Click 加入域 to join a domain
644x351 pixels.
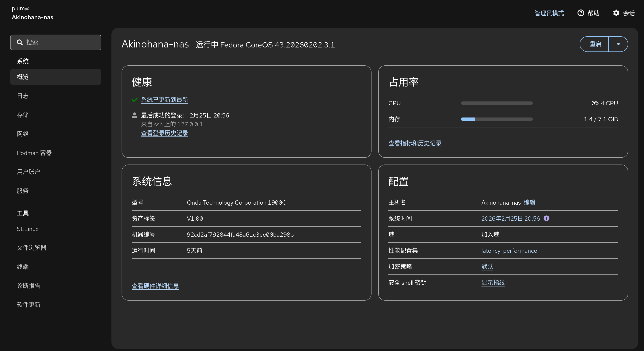click(x=490, y=234)
